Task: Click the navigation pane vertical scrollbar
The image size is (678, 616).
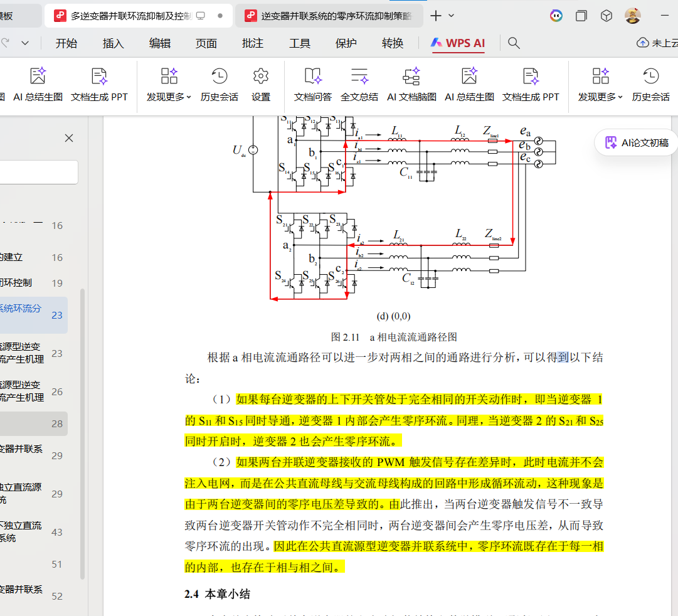Action: [82, 433]
